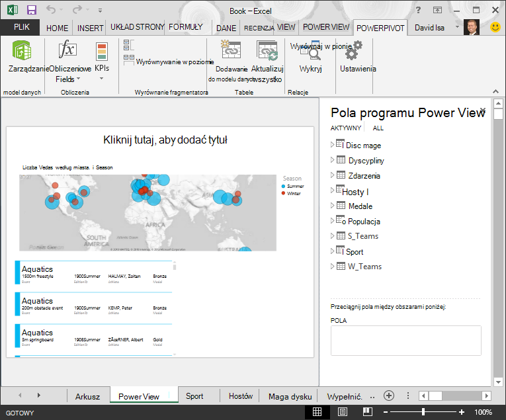This screenshot has height=420, width=506.
Task: Click Wyrównywanie w poziomie slicer alignment
Action: click(x=169, y=62)
